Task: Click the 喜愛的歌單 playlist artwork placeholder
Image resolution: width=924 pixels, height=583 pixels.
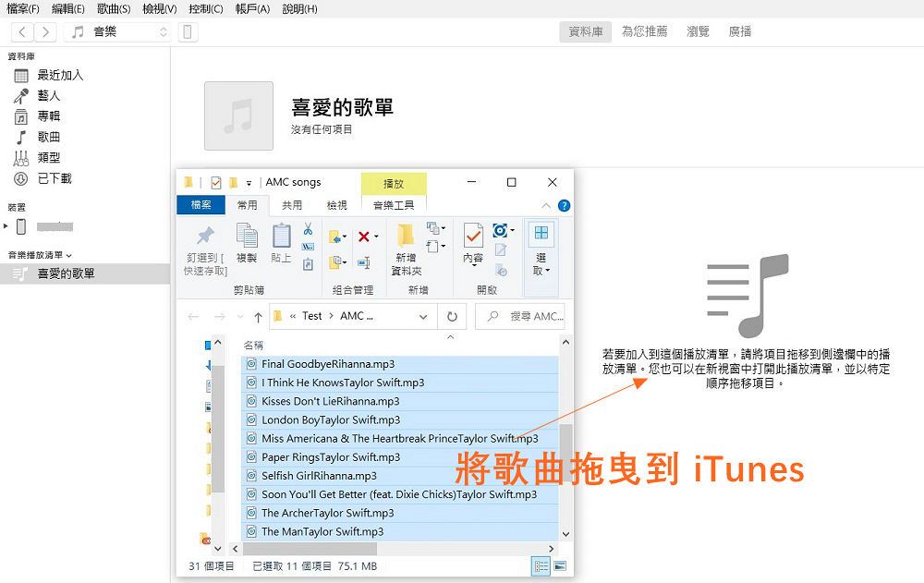Action: pyautogui.click(x=238, y=116)
